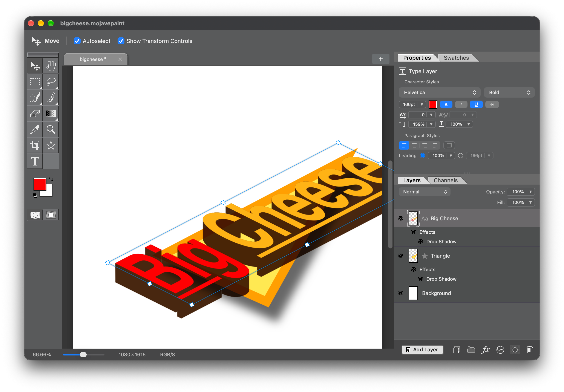
Task: Click the fx layer effects icon
Action: pos(485,350)
